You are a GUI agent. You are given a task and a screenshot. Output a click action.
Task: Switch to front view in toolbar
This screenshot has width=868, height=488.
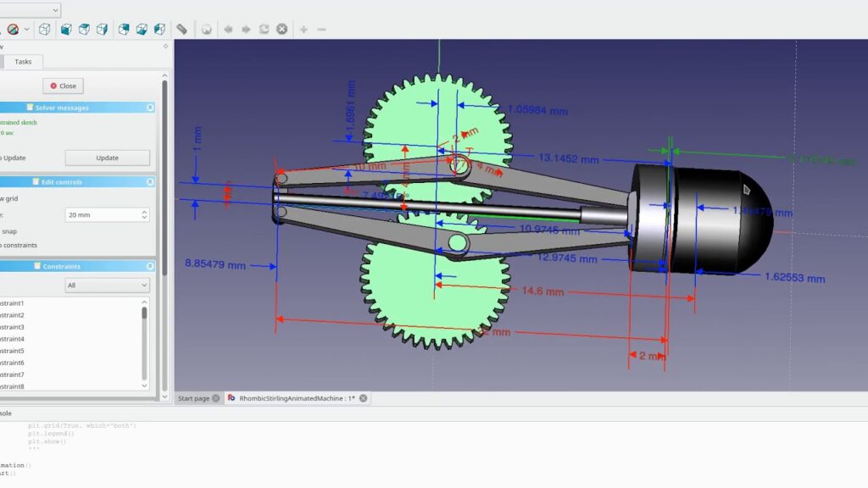(x=65, y=29)
